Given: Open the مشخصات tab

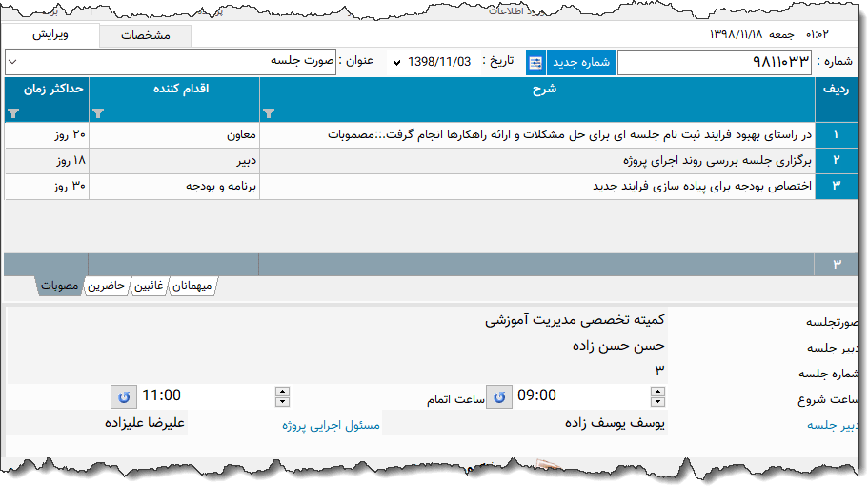Looking at the screenshot, I should [x=146, y=35].
